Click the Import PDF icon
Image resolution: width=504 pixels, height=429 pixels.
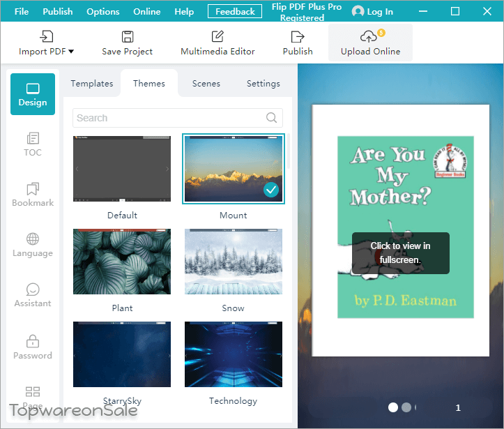click(47, 36)
